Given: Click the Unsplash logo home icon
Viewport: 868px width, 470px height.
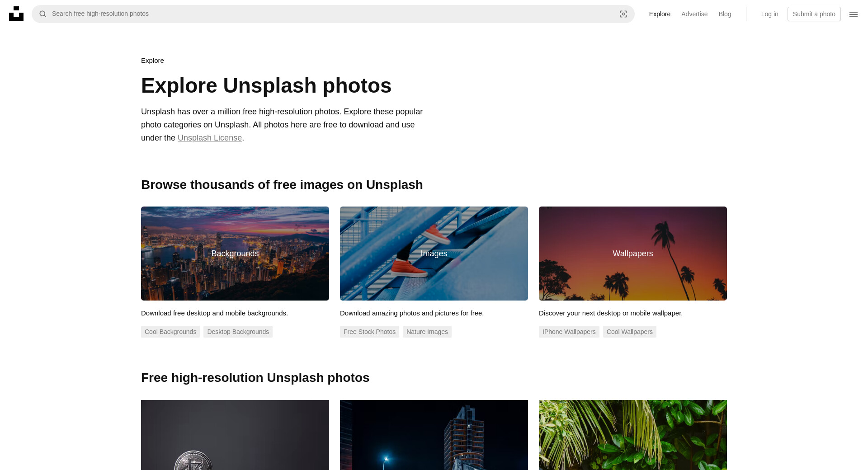Looking at the screenshot, I should point(16,14).
